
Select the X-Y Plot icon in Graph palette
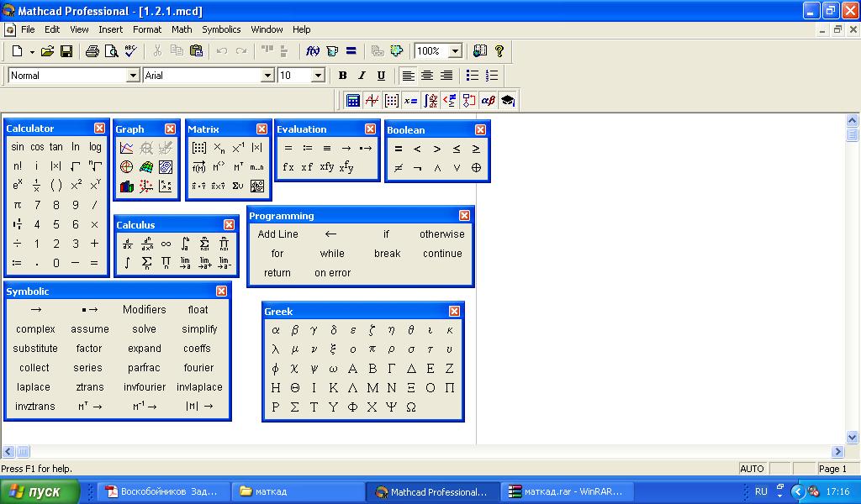(128, 148)
